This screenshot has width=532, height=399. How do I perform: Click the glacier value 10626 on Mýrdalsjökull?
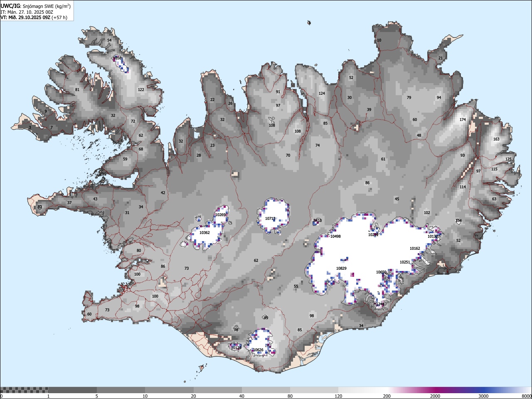coord(258,350)
